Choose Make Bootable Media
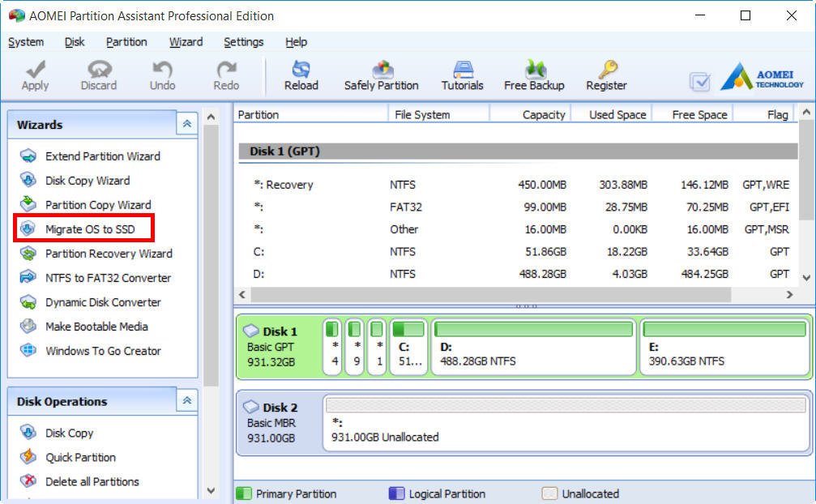The height and width of the screenshot is (504, 816). 83,327
